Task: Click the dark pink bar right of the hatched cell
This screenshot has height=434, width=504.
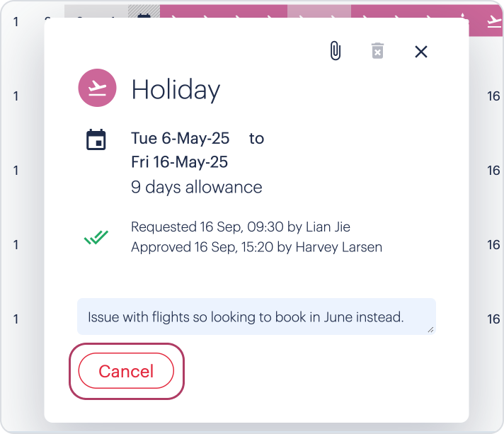Action: click(224, 11)
